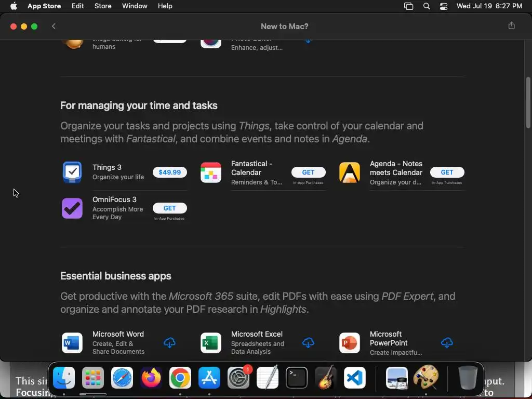Download Microsoft Excel via cloud icon

coord(308,343)
